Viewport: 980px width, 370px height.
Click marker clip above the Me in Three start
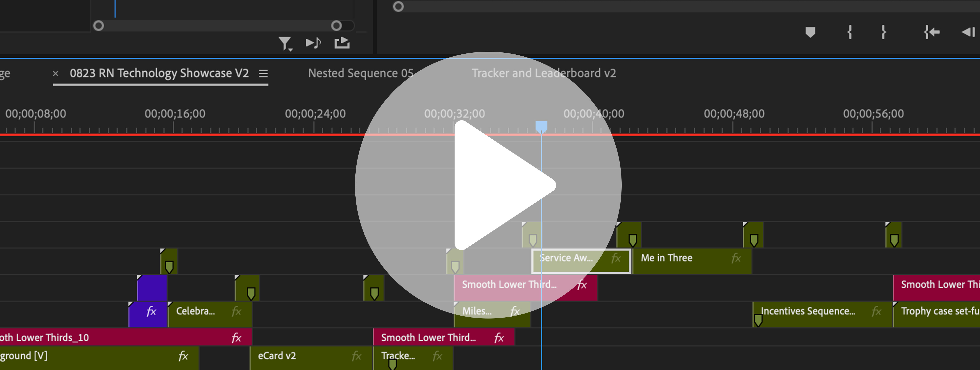click(629, 235)
